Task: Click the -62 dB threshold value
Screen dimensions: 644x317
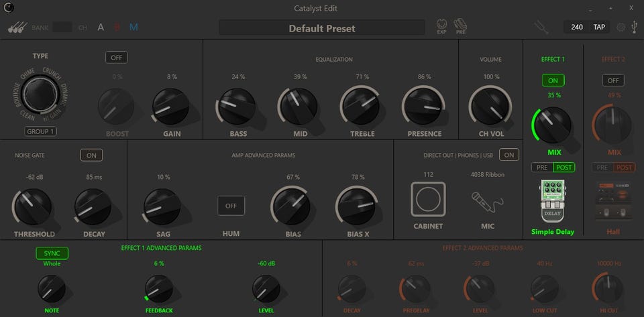Action: click(36, 177)
